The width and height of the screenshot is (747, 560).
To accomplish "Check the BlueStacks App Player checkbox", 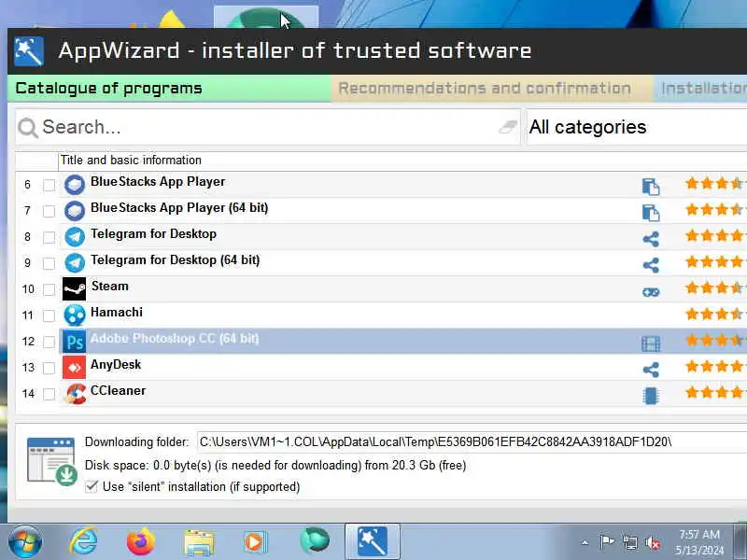I will [49, 185].
